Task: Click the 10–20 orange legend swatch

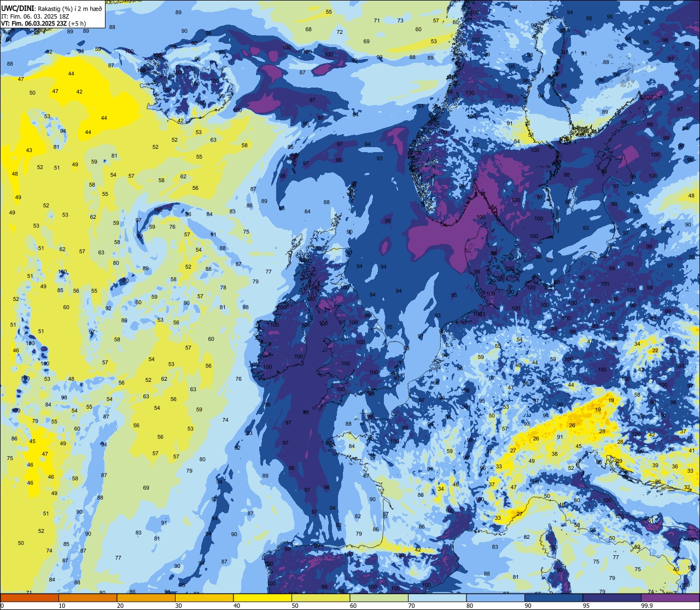Action: tap(87, 597)
